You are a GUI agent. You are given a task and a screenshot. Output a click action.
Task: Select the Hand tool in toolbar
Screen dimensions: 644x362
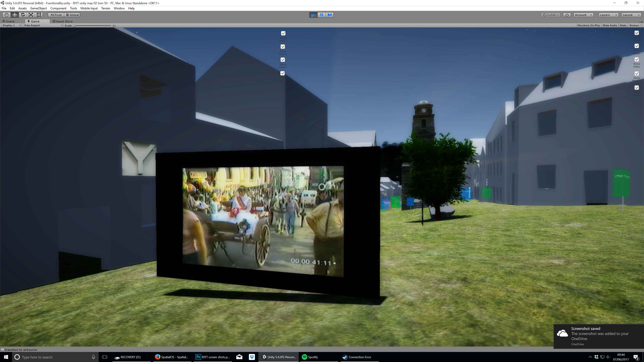[x=7, y=15]
